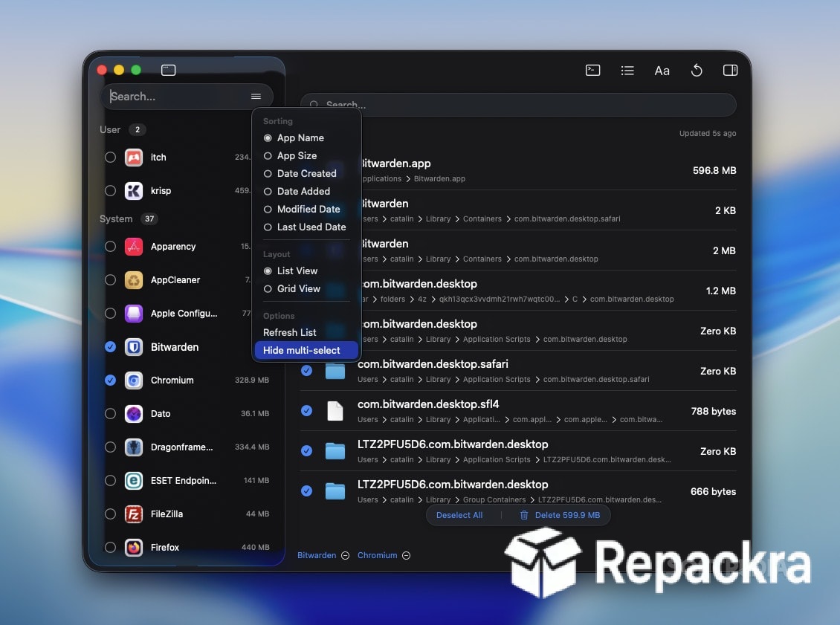Remove Bitwarden from selection with minus icon
The width and height of the screenshot is (840, 625).
346,555
